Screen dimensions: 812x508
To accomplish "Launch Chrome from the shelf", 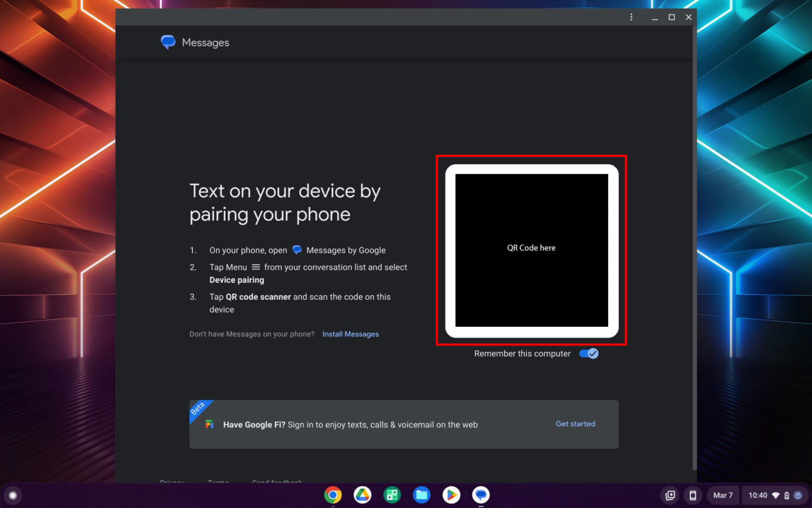I will 333,495.
